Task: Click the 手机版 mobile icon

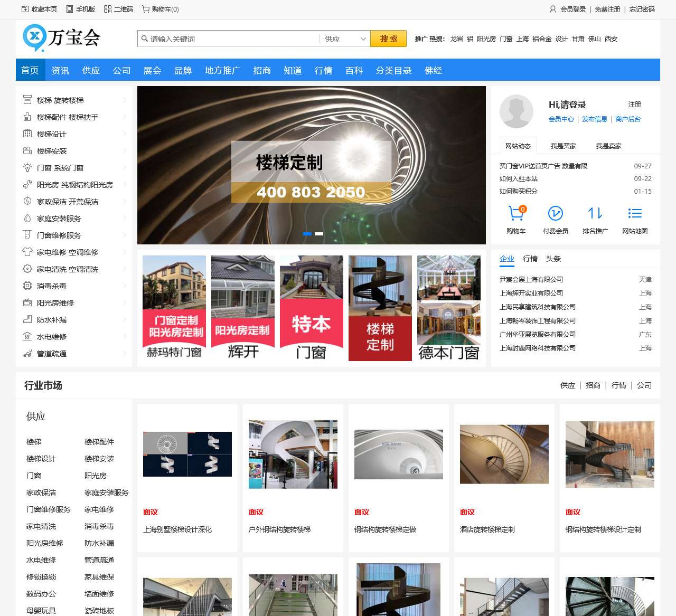Action: click(x=70, y=9)
